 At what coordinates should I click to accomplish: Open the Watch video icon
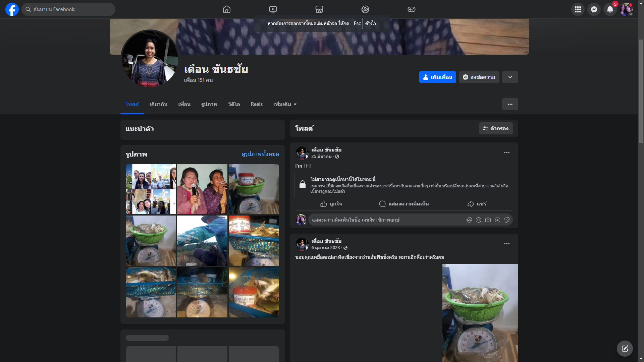[273, 9]
